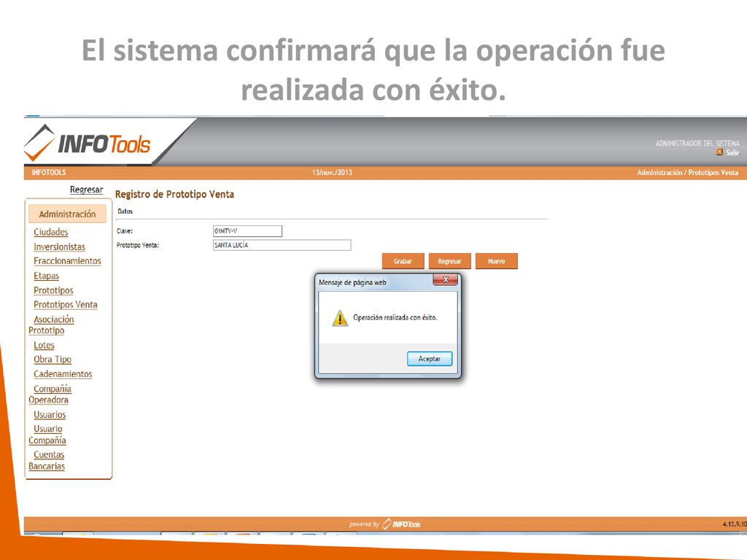Viewport: 747px width, 560px height.
Task: Click the orange Regresar button
Action: click(x=449, y=261)
